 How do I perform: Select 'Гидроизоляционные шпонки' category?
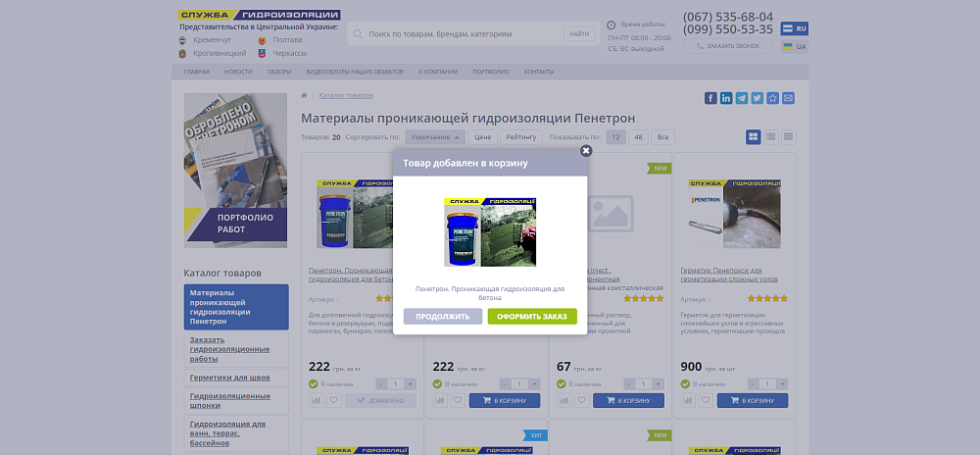click(236, 401)
